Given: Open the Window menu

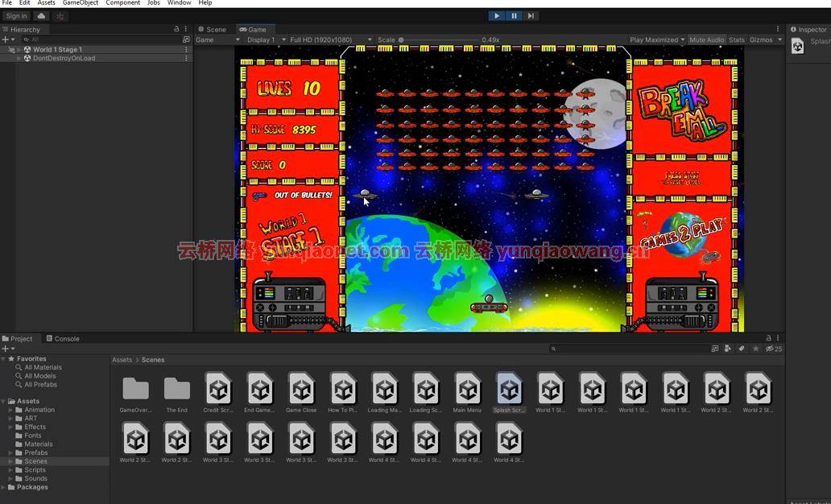Looking at the screenshot, I should pyautogui.click(x=179, y=2).
